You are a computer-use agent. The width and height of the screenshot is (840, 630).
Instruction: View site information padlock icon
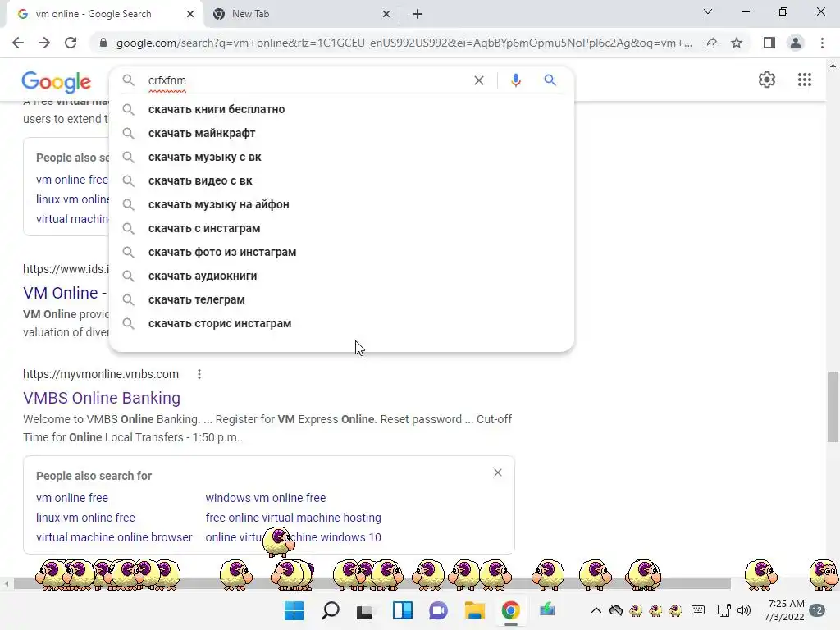pos(103,43)
